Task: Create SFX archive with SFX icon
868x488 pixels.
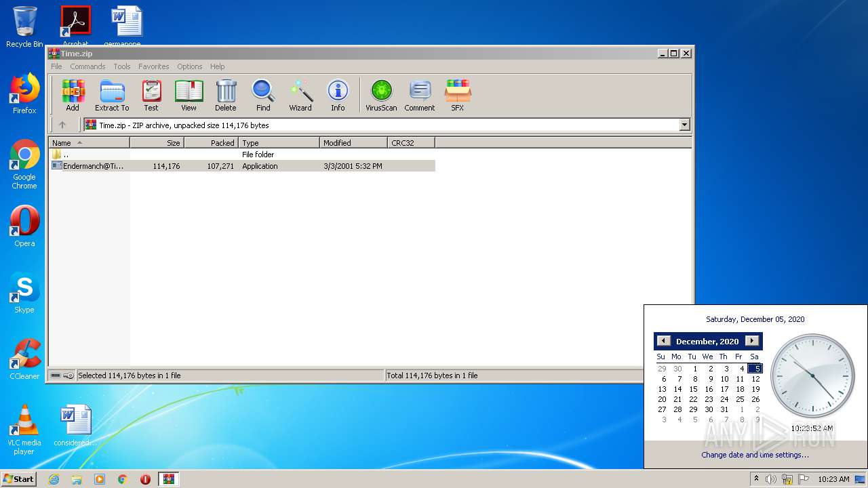Action: coord(458,95)
